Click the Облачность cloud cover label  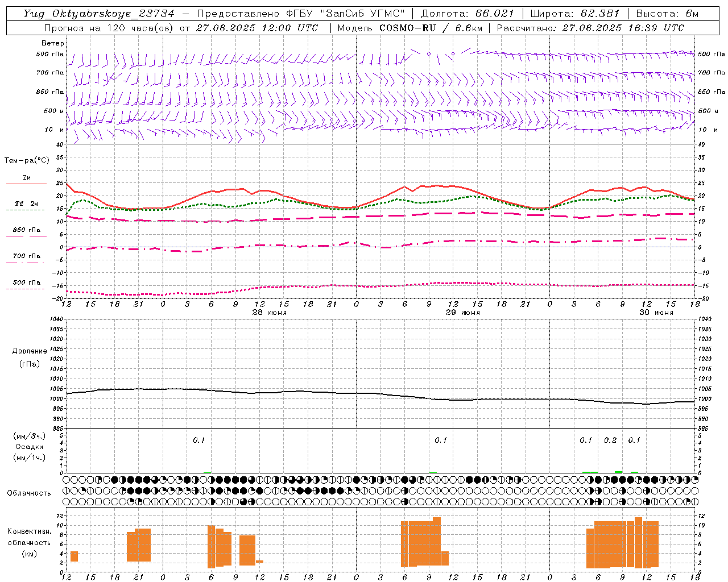pyautogui.click(x=29, y=493)
